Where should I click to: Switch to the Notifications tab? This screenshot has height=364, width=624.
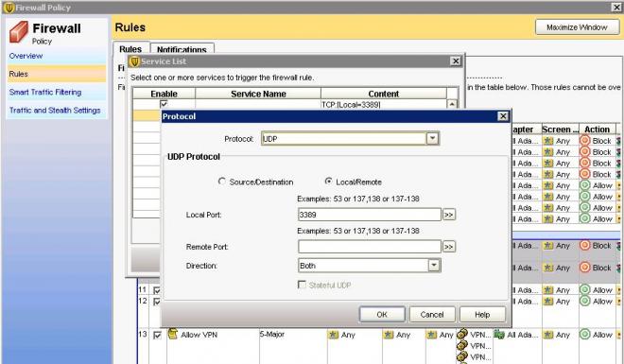click(182, 49)
